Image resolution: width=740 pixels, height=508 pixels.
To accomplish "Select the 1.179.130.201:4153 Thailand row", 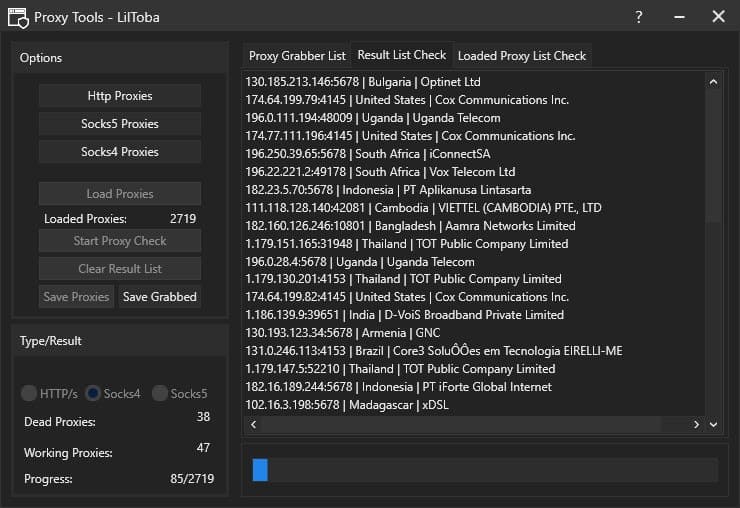I will coord(474,279).
